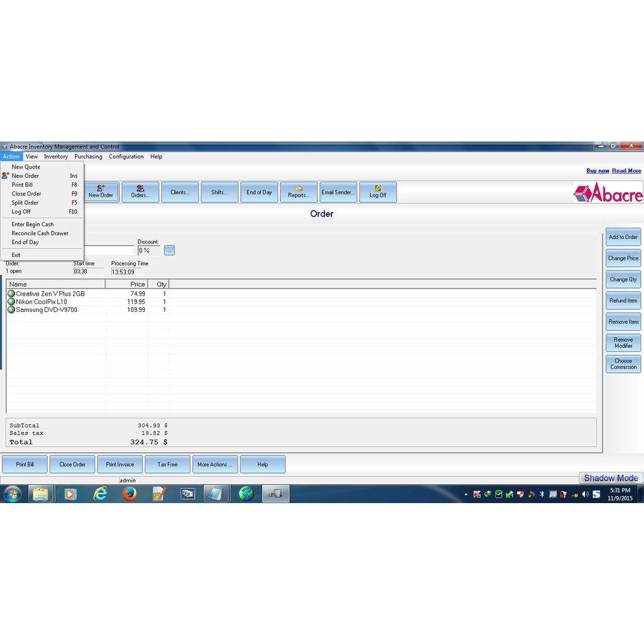Click the bottom Help button
The image size is (644, 644).
(262, 465)
